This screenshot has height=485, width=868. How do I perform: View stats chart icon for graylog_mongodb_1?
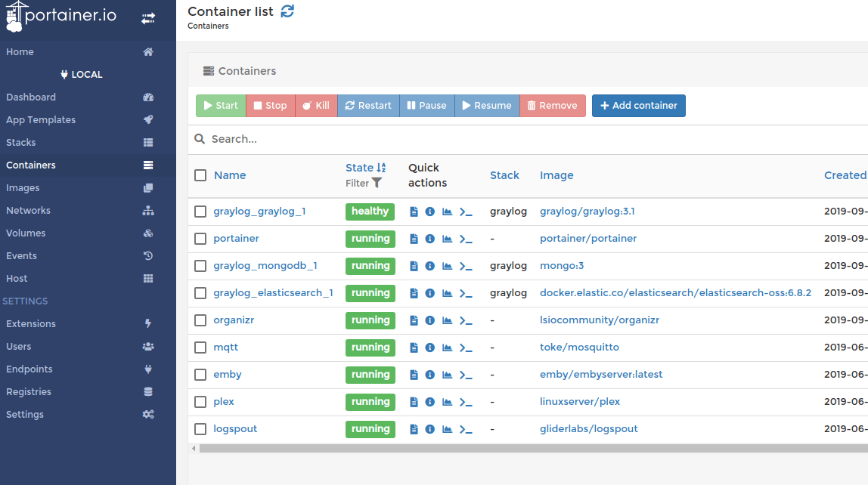447,266
